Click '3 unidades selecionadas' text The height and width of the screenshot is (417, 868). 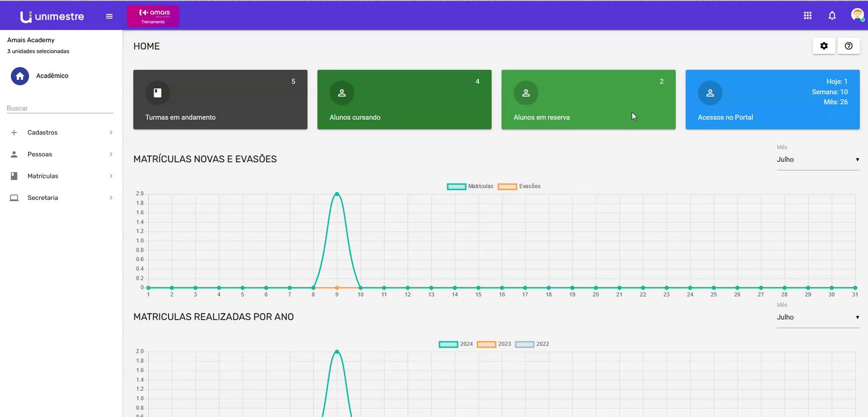tap(38, 52)
